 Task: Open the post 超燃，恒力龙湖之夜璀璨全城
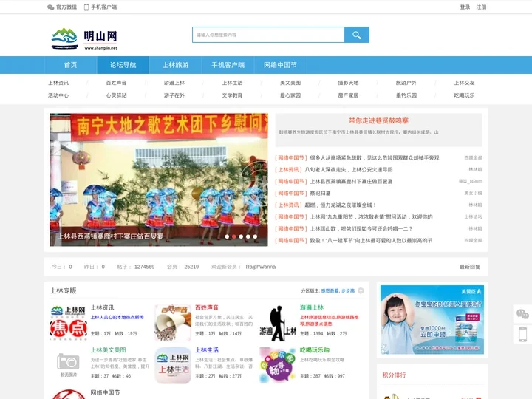point(341,205)
